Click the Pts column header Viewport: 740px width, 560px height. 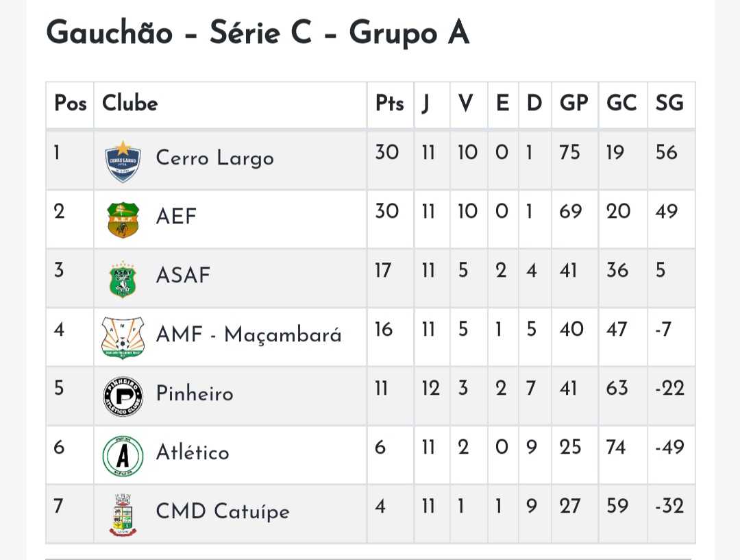click(x=389, y=104)
